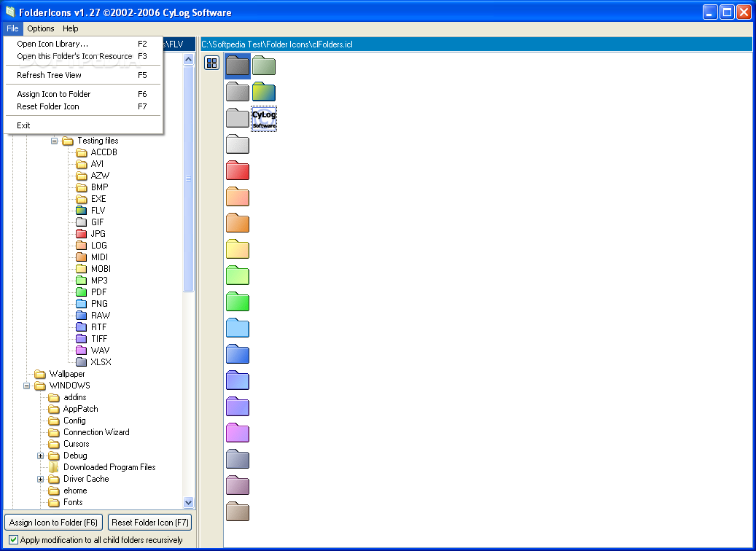Viewport: 756px width, 551px height.
Task: Collapse the WINDOWS folder node
Action: [x=26, y=386]
